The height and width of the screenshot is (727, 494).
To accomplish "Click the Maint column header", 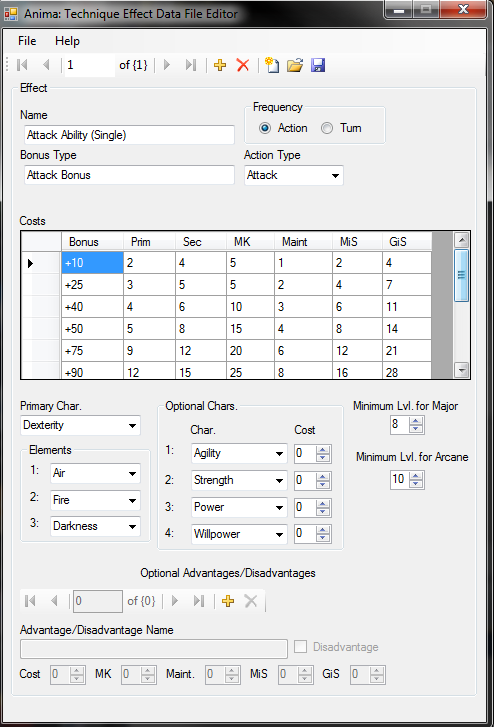I will click(x=304, y=242).
